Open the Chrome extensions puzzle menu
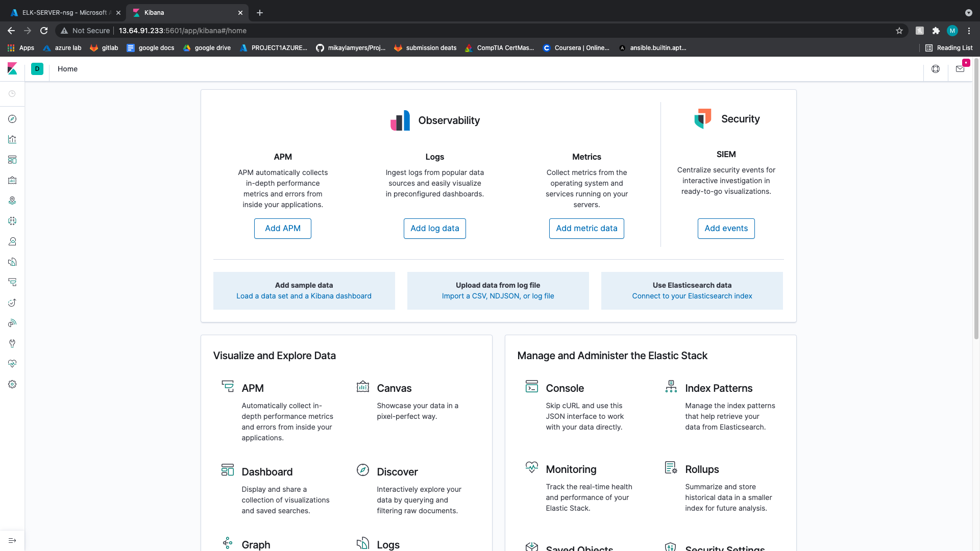The height and width of the screenshot is (551, 980). (936, 31)
